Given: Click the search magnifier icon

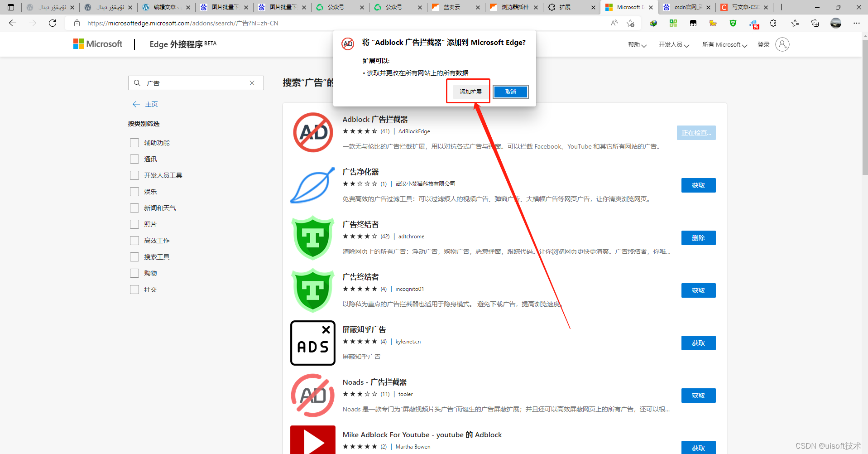Looking at the screenshot, I should pyautogui.click(x=137, y=83).
